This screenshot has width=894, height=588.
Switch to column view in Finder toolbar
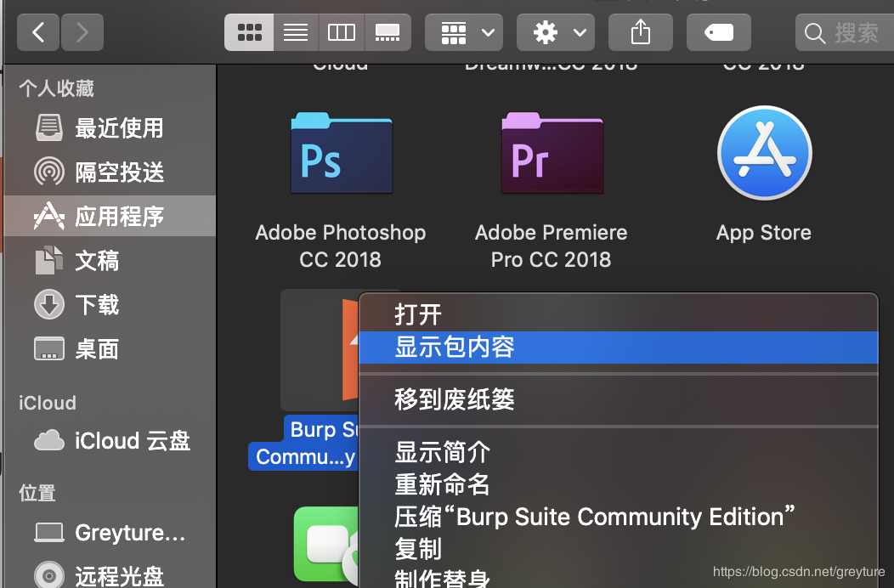[x=341, y=32]
